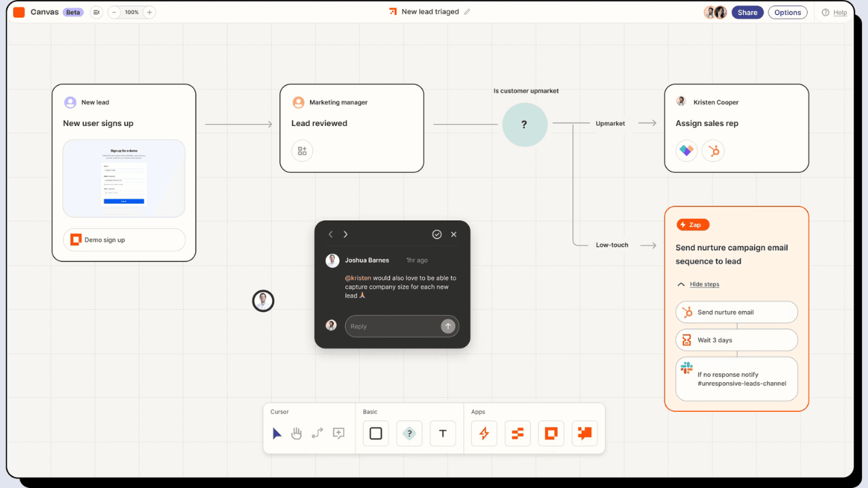The height and width of the screenshot is (488, 868).
Task: Insert a Tables app from the toolbar
Action: click(518, 433)
